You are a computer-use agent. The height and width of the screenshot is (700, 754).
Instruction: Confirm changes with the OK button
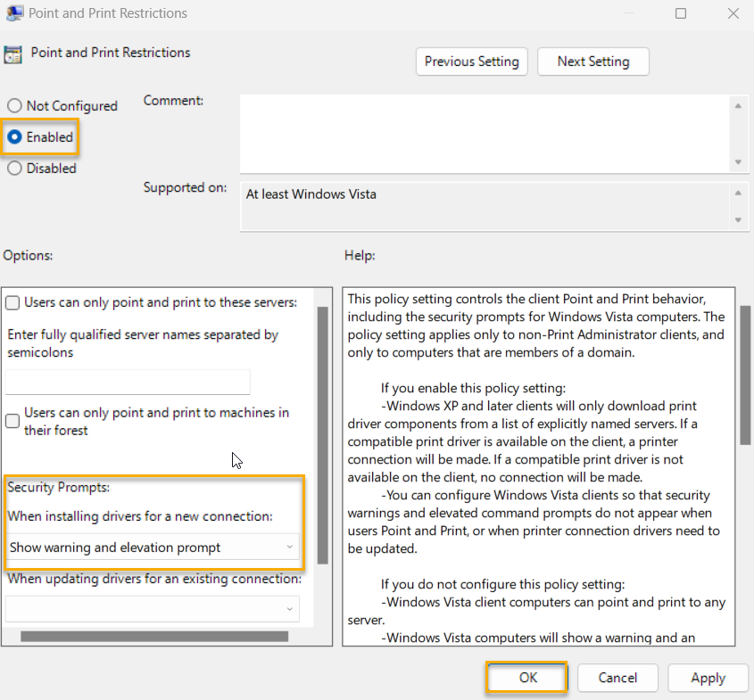click(x=526, y=678)
